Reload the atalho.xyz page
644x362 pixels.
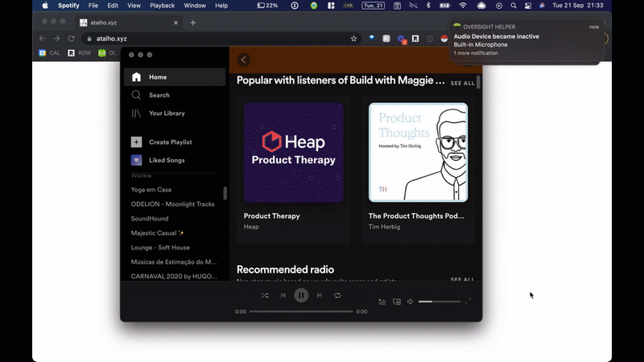[x=71, y=39]
